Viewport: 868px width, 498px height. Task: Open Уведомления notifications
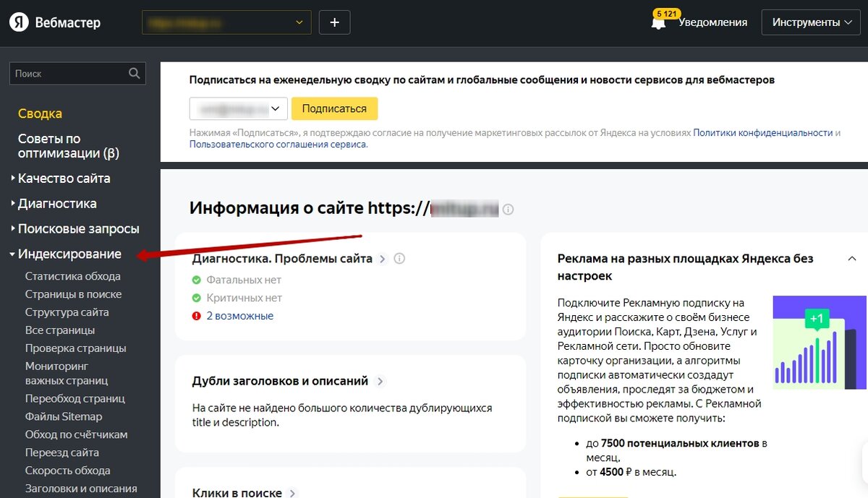(712, 22)
